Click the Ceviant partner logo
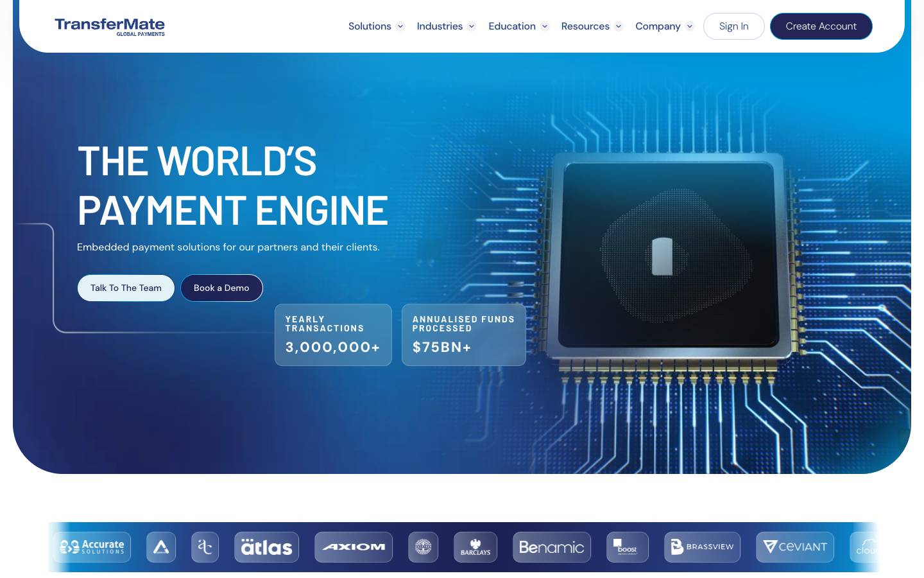Image resolution: width=924 pixels, height=578 pixels. [795, 547]
